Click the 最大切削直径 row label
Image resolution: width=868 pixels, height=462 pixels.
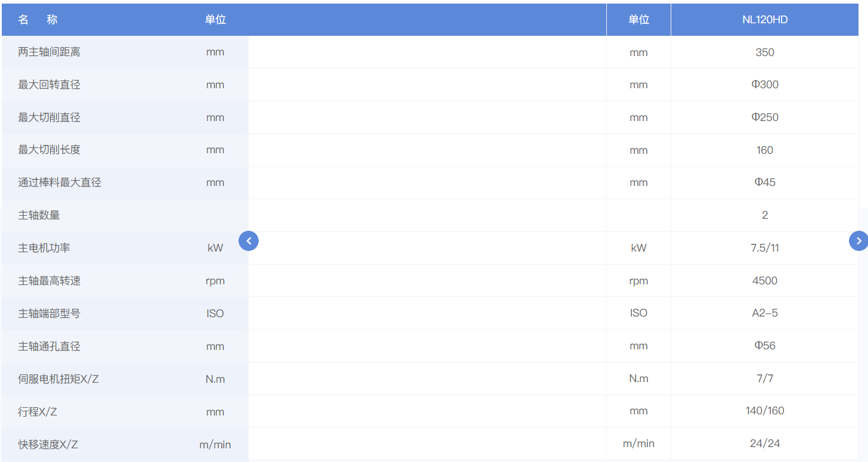coord(49,117)
